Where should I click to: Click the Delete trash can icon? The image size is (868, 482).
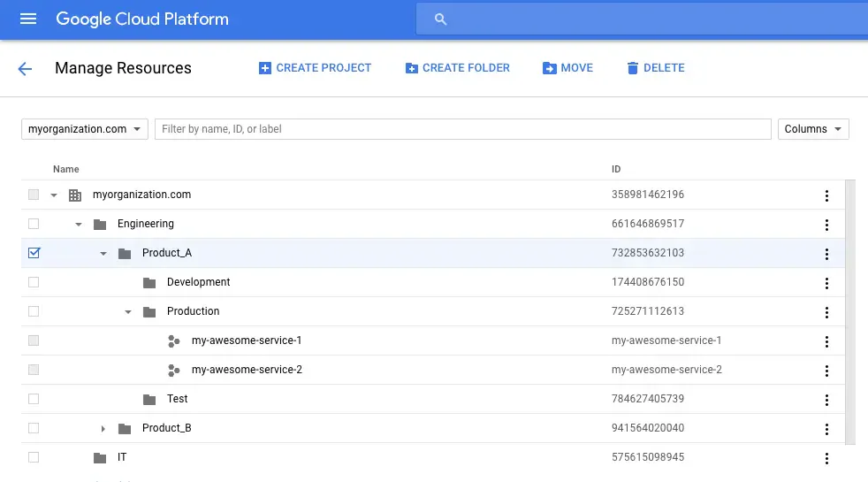click(x=632, y=68)
